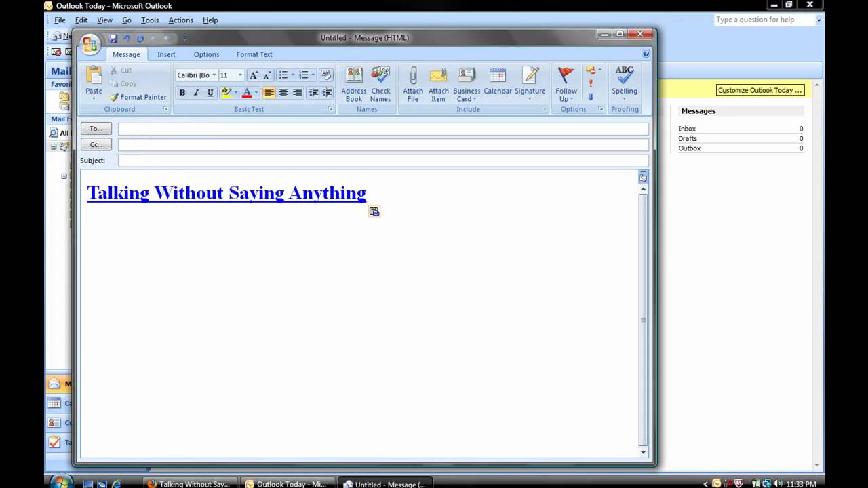Click in the Subject input field
Viewport: 868px width, 488px height.
pos(383,161)
